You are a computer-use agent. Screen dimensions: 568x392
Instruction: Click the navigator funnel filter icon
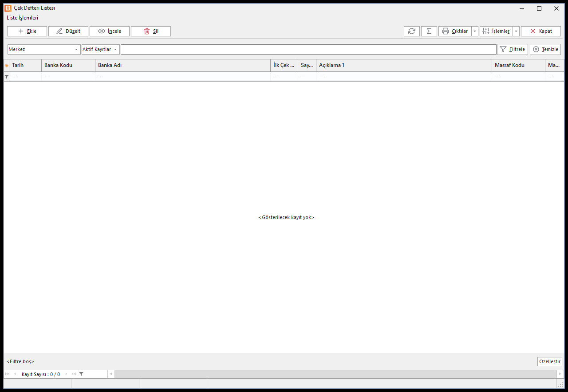(81, 374)
